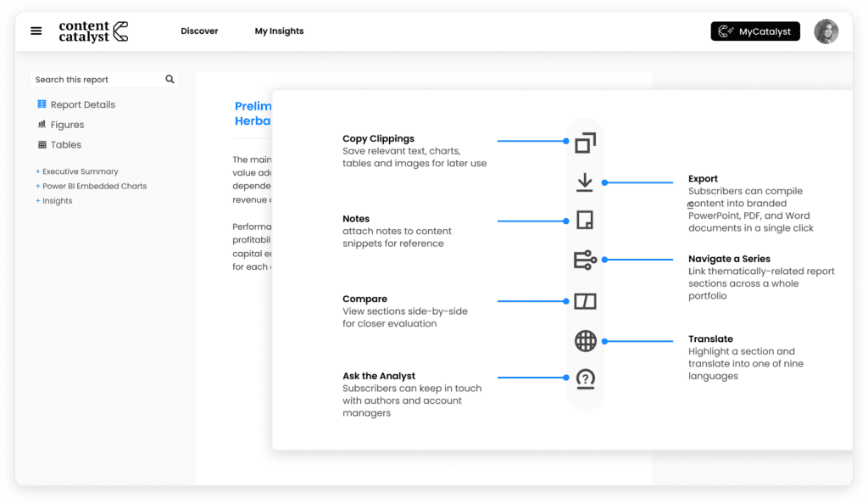Image resolution: width=868 pixels, height=504 pixels.
Task: Open the Translate globe icon
Action: pyautogui.click(x=584, y=340)
